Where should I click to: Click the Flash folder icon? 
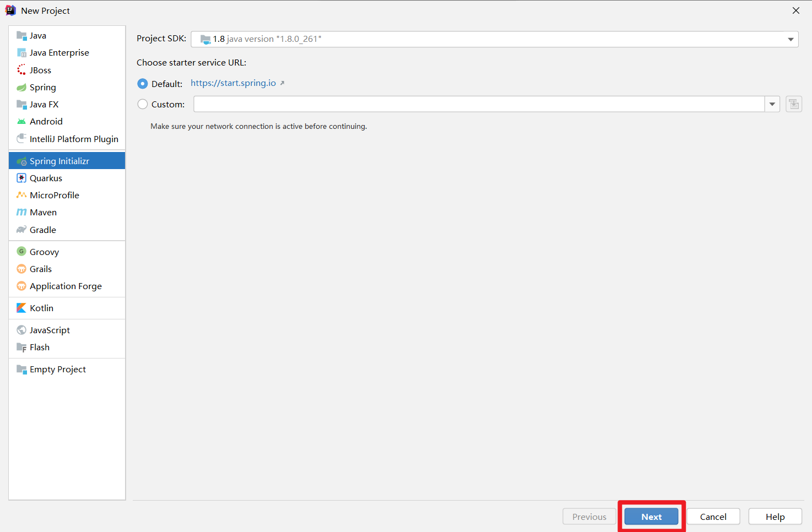[x=21, y=347]
